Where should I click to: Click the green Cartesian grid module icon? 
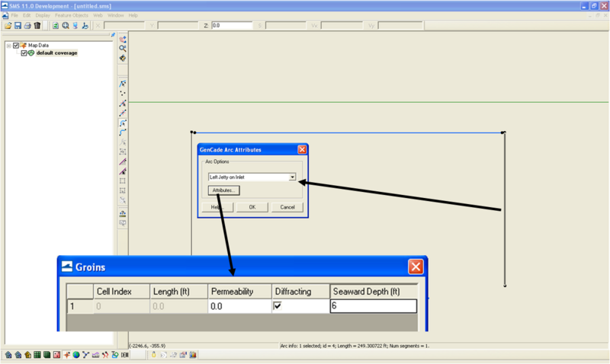[37, 355]
